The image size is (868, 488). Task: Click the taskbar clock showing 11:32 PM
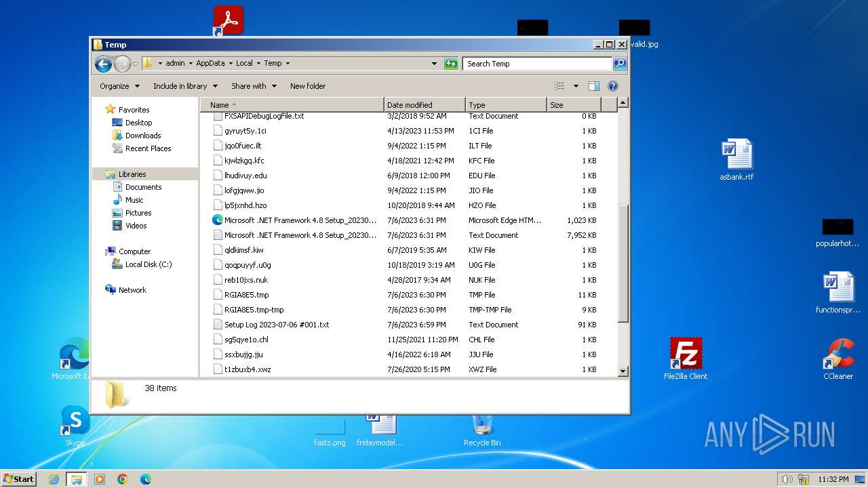click(x=833, y=479)
